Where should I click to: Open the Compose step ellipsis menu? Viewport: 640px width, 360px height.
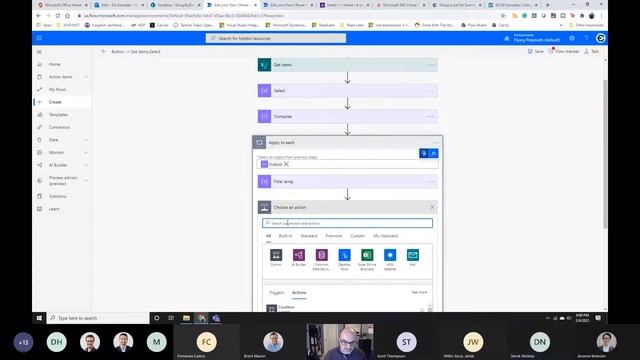[x=431, y=116]
